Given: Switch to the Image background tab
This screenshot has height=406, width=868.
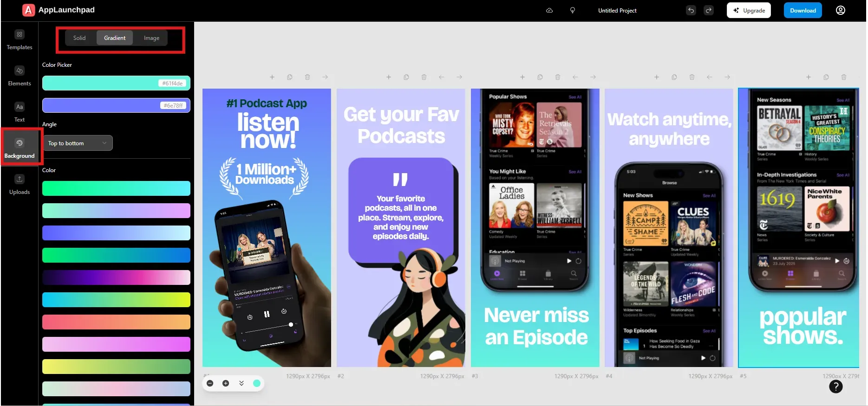Looking at the screenshot, I should (151, 38).
